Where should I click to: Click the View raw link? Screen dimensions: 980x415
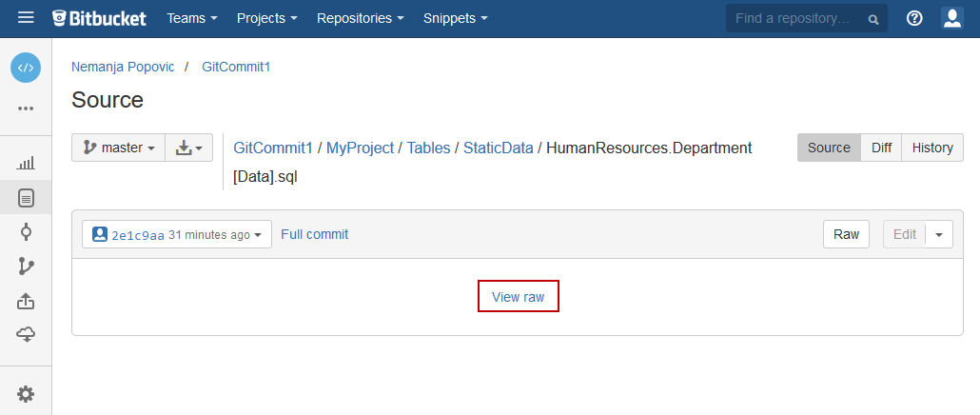518,297
